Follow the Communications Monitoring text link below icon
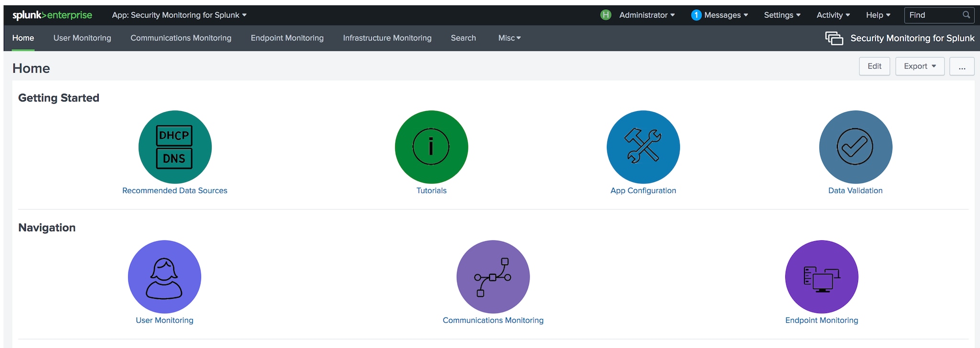The width and height of the screenshot is (980, 348). coord(493,320)
